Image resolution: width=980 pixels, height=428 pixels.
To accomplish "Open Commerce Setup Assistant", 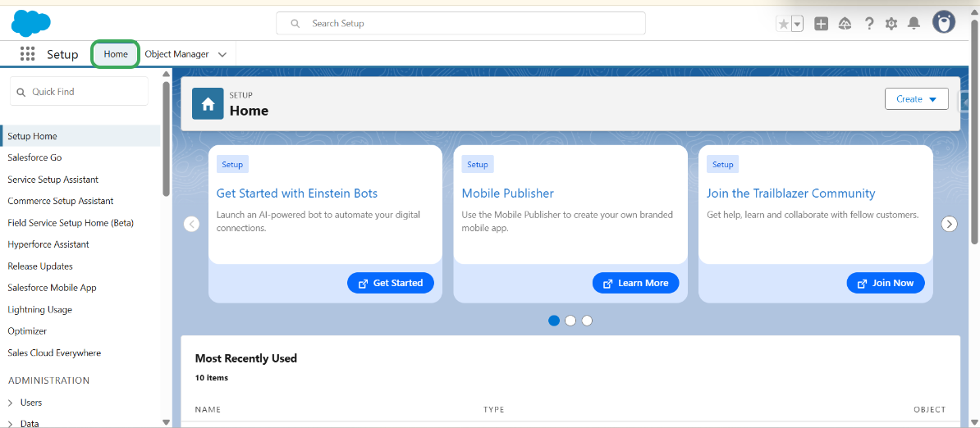I will (x=61, y=201).
